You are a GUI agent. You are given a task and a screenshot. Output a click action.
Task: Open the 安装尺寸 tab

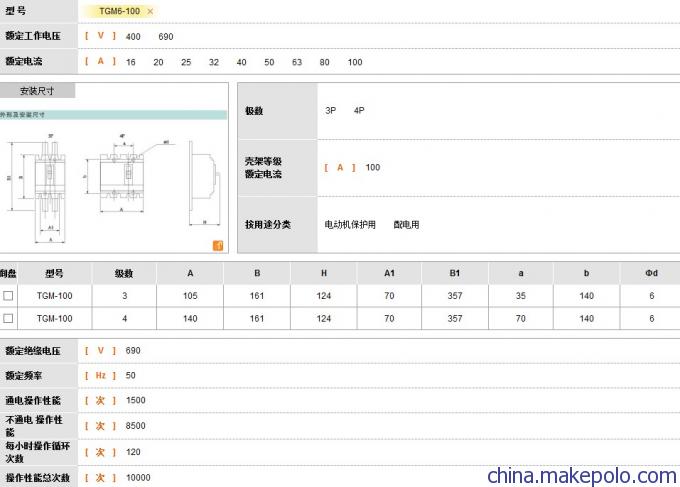pyautogui.click(x=37, y=91)
